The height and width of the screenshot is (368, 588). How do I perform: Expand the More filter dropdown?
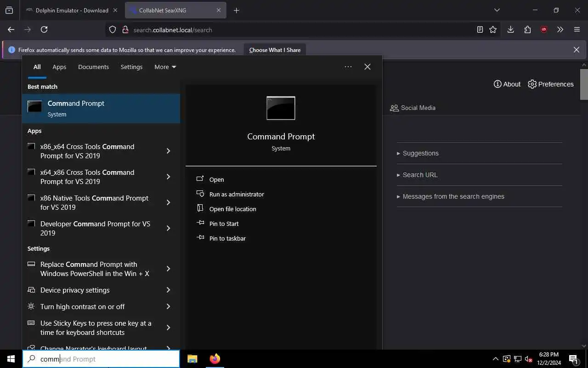(165, 67)
